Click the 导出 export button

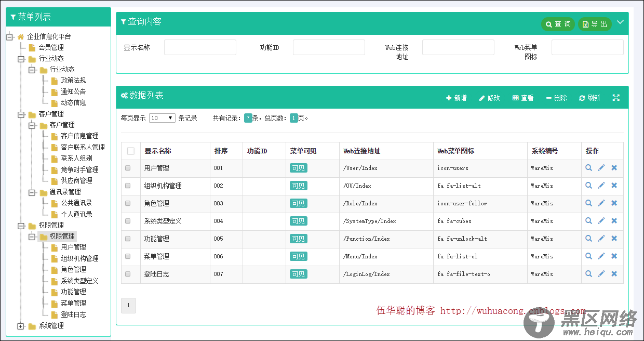[x=595, y=24]
